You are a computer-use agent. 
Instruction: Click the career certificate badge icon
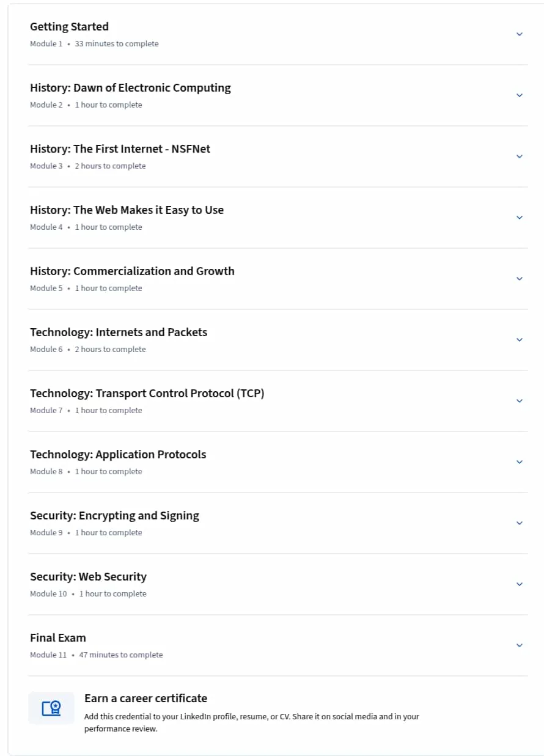pyautogui.click(x=51, y=708)
